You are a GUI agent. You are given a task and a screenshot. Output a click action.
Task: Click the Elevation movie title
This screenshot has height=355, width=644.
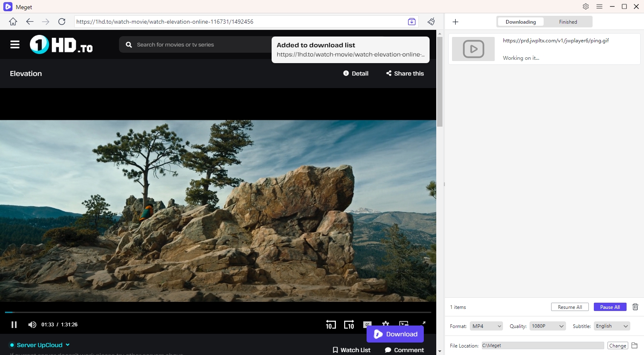(x=26, y=73)
